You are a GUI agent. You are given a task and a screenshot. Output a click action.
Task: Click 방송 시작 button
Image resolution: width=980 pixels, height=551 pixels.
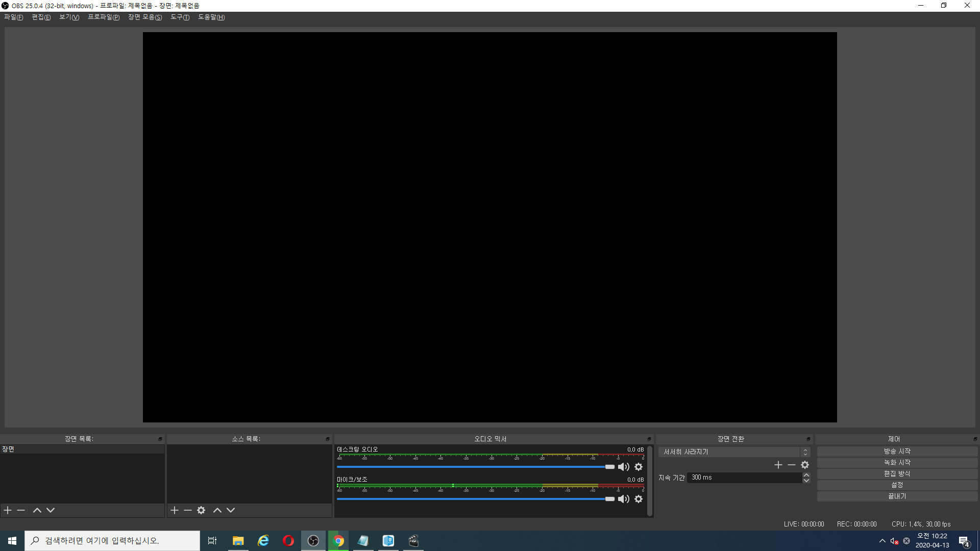897,452
